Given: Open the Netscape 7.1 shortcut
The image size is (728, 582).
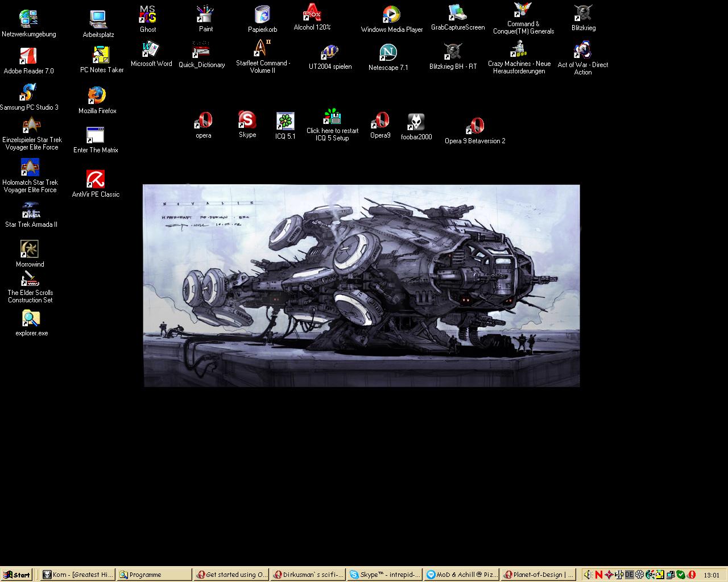Looking at the screenshot, I should 388,53.
